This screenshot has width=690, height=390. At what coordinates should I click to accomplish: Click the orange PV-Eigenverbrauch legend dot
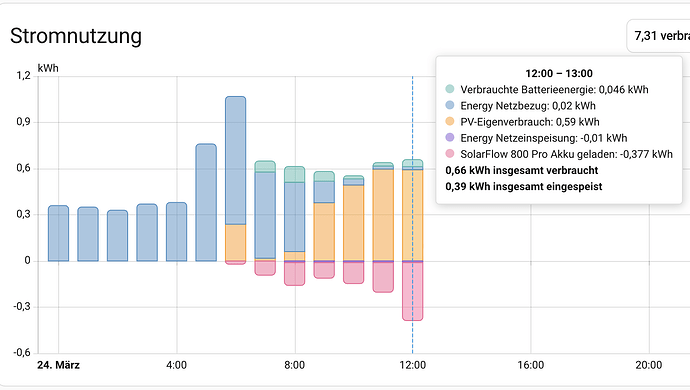[x=450, y=121]
